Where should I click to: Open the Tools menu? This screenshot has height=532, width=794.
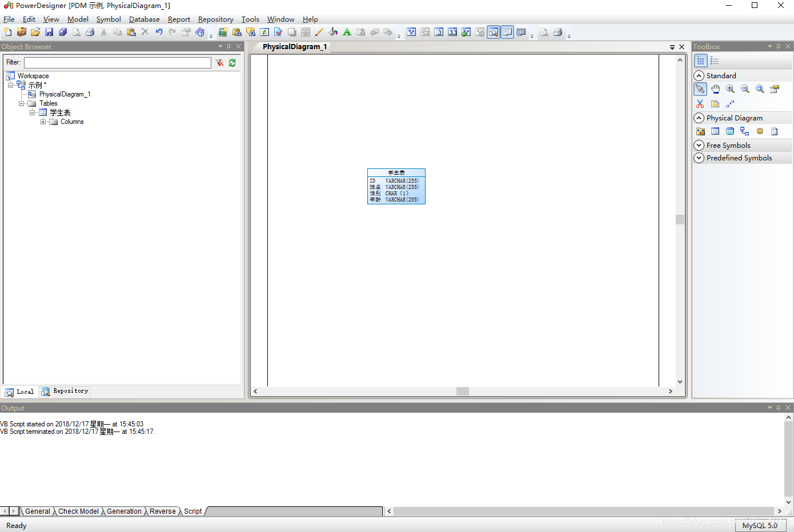(x=250, y=19)
